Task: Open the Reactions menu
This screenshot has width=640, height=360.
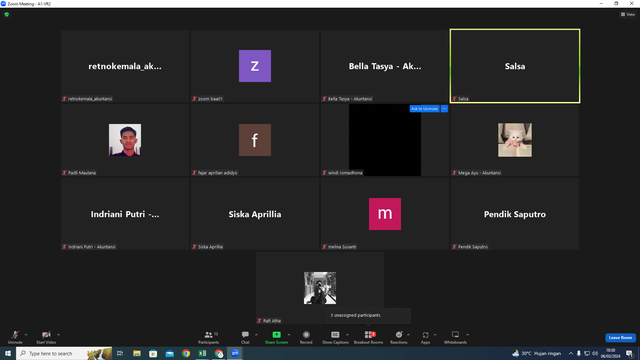Action: coord(399,337)
